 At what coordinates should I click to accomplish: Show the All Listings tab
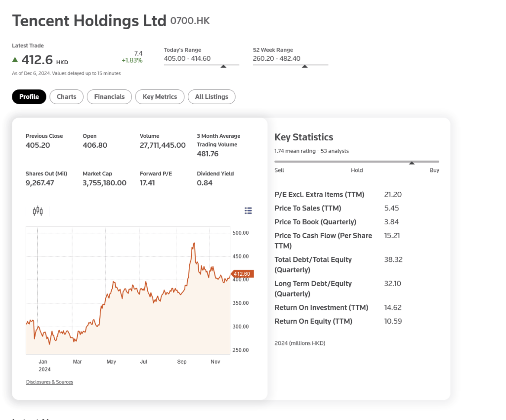211,97
